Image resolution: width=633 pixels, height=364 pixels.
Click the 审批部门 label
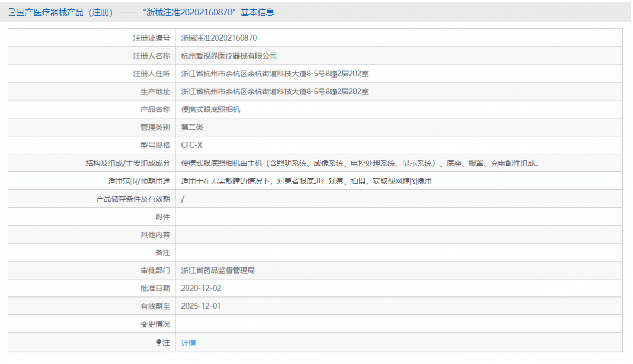tap(155, 271)
